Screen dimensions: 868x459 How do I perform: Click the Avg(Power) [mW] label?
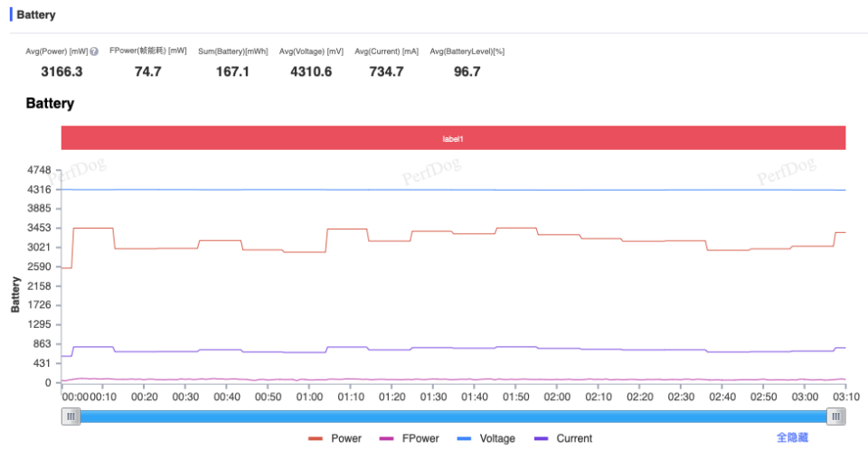[57, 52]
